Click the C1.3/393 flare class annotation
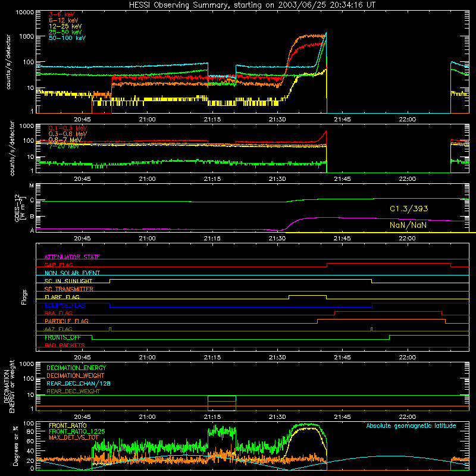 click(x=409, y=209)
